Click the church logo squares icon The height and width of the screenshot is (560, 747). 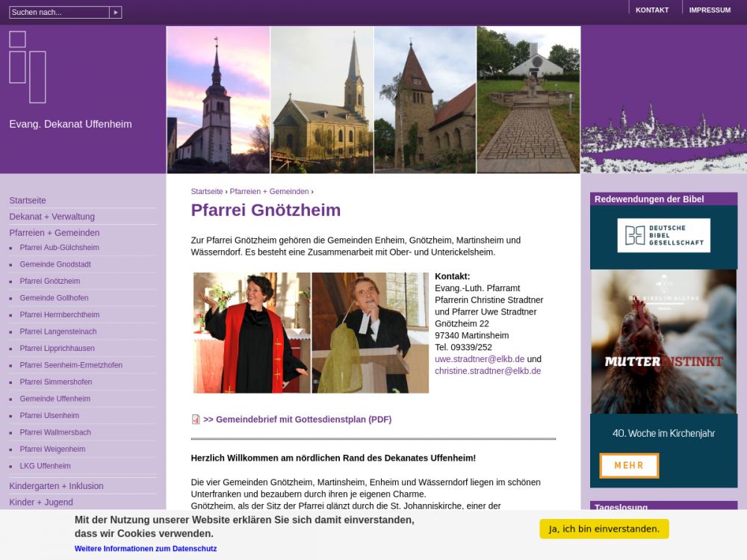click(x=28, y=66)
